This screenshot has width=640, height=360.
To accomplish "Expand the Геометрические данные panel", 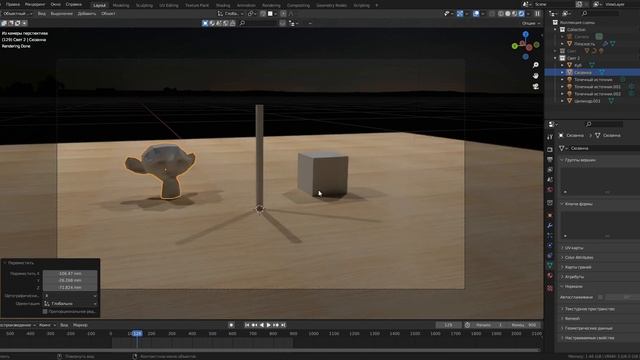I will (588, 328).
